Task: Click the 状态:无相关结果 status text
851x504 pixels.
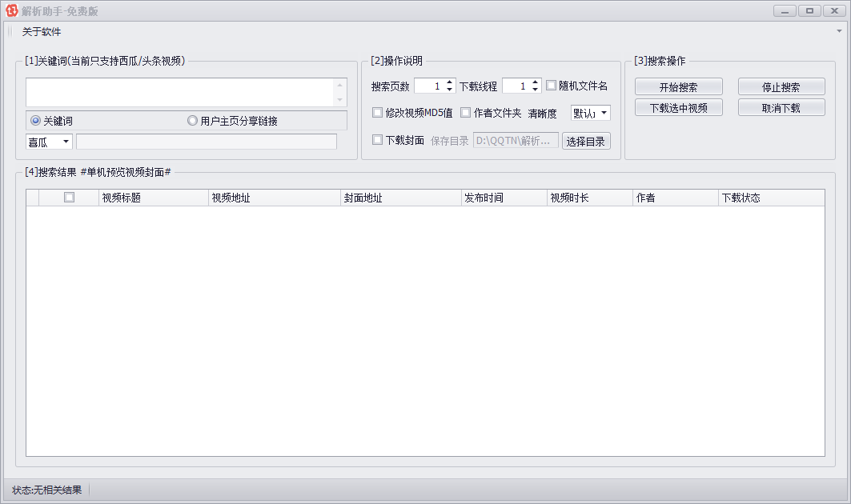Action: click(46, 490)
